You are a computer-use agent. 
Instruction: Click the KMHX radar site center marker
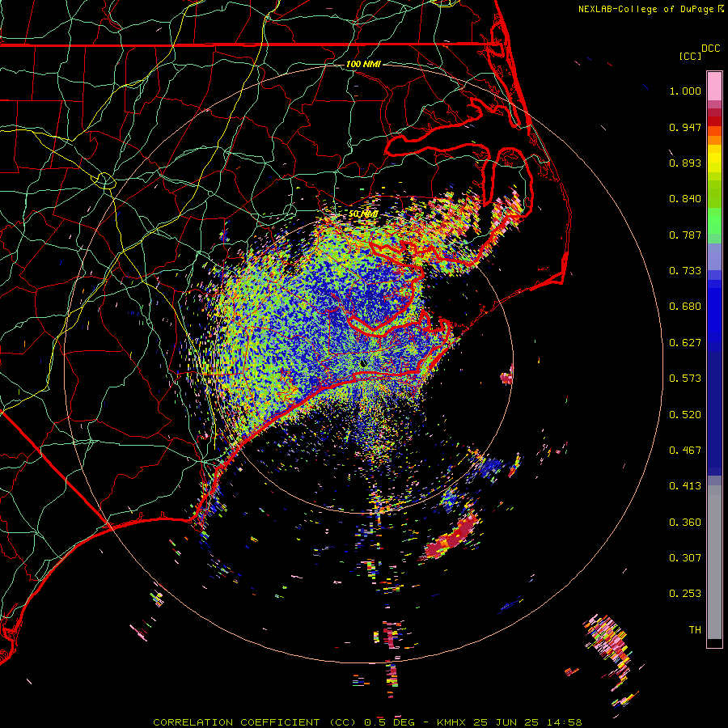(x=363, y=363)
